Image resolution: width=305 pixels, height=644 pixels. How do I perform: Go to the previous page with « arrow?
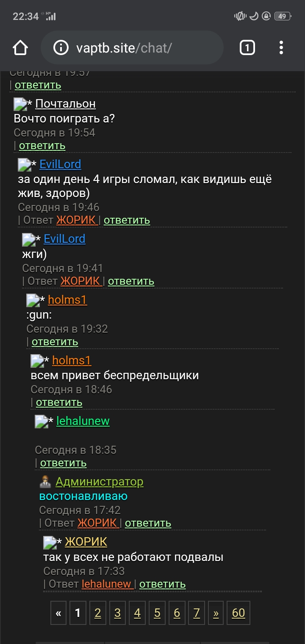pos(58,613)
